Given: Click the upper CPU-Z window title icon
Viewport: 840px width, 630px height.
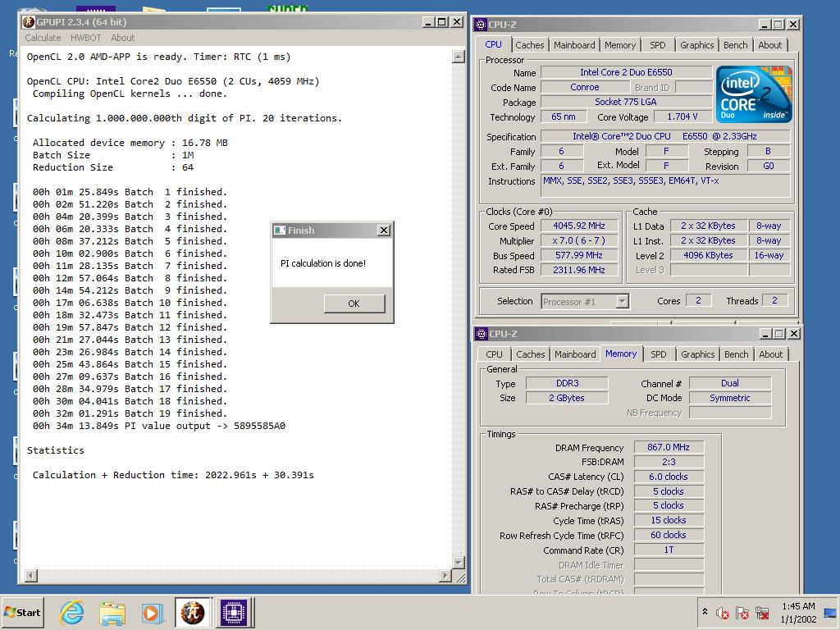Looking at the screenshot, I should coord(481,24).
